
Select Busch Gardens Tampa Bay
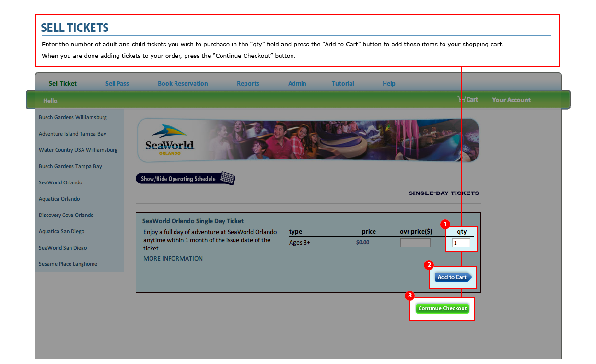tap(70, 166)
